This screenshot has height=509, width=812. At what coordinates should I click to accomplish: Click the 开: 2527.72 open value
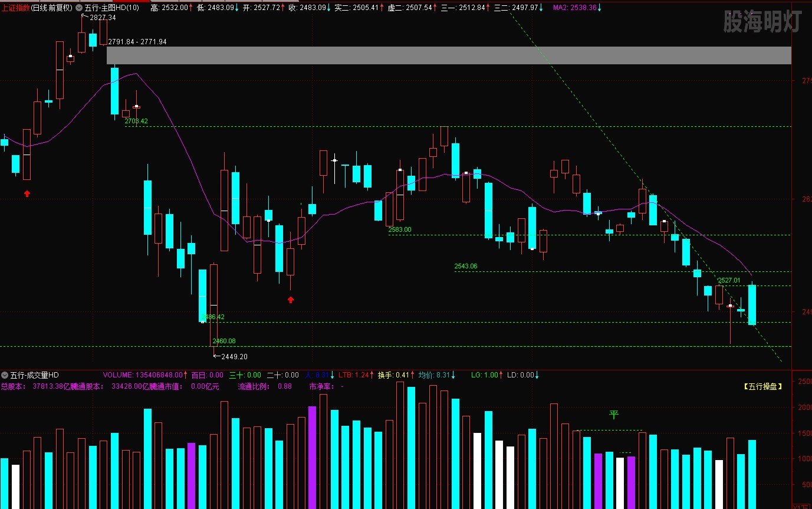point(264,8)
